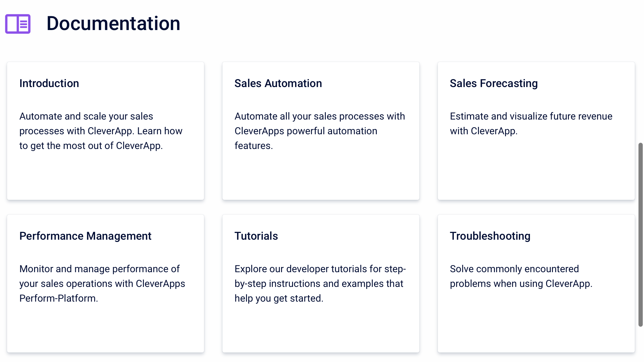
Task: Click the Sales Automation description paragraph
Action: pyautogui.click(x=319, y=131)
